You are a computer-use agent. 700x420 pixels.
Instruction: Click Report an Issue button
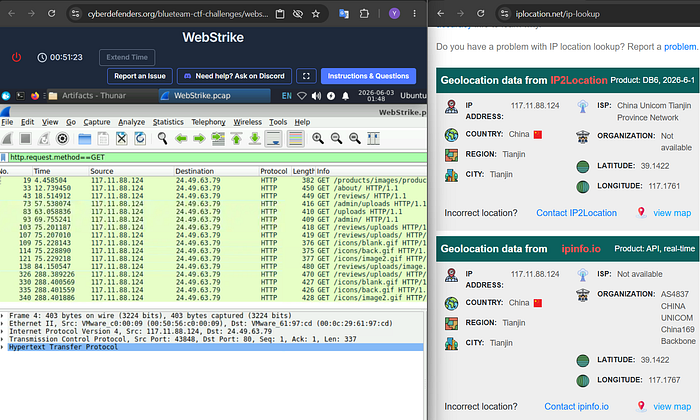coord(140,76)
